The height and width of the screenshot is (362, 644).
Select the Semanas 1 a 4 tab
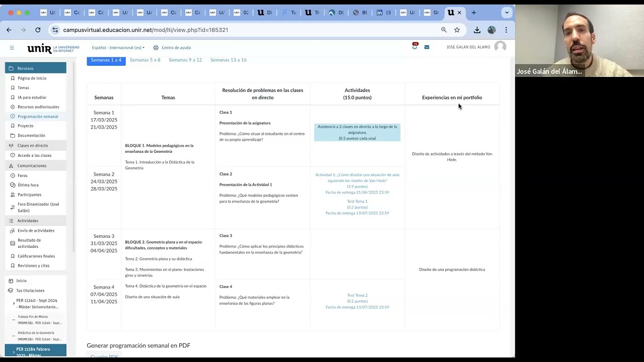point(106,60)
